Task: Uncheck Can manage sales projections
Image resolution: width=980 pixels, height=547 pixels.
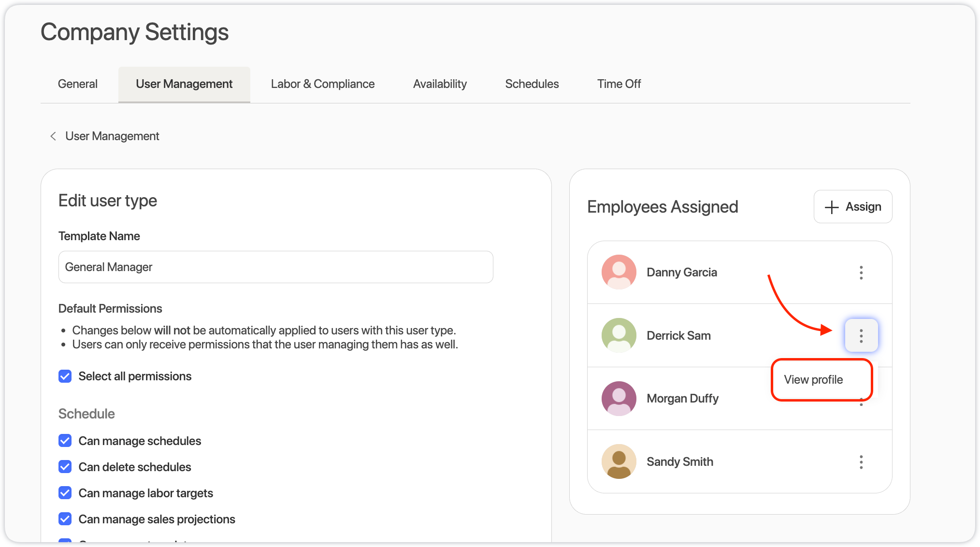Action: pyautogui.click(x=65, y=519)
